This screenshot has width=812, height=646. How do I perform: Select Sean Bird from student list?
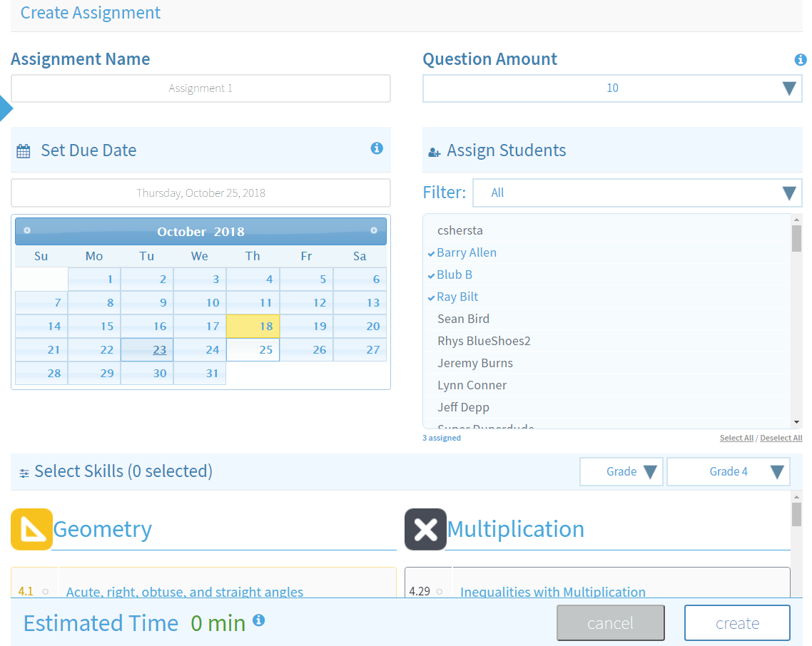coord(463,319)
